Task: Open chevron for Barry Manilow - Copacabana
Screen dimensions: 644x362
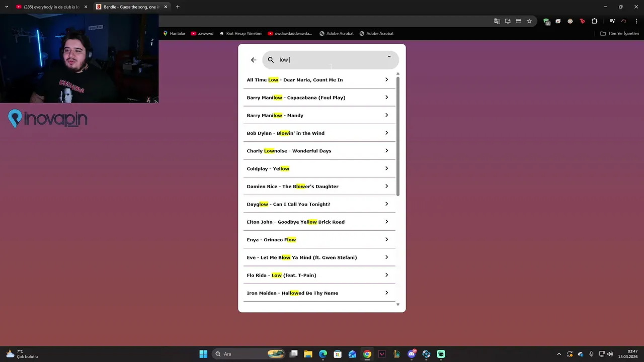Action: pos(386,97)
